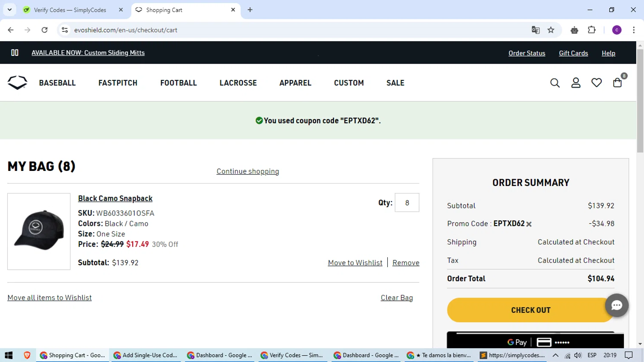Open the live chat bubble

tap(617, 305)
